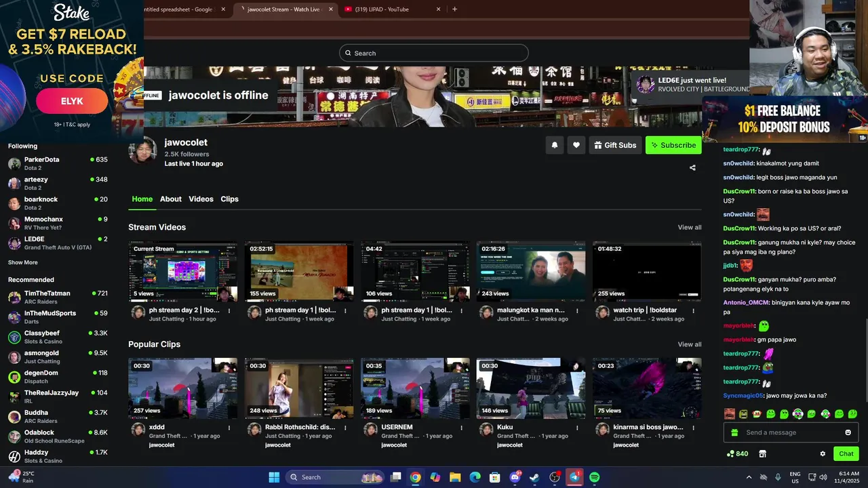
Task: Click View all for Popular Clips
Action: (x=690, y=344)
